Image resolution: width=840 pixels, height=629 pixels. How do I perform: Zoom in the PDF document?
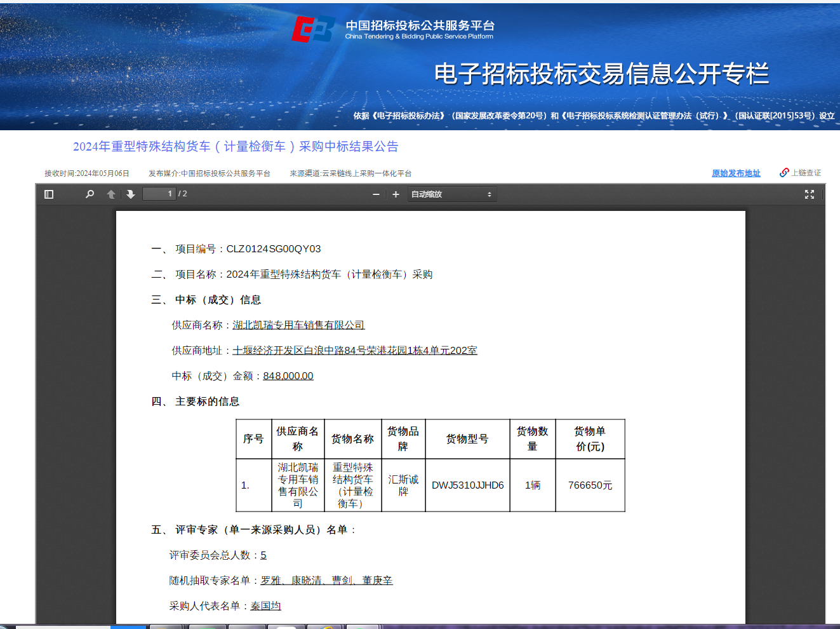(396, 194)
